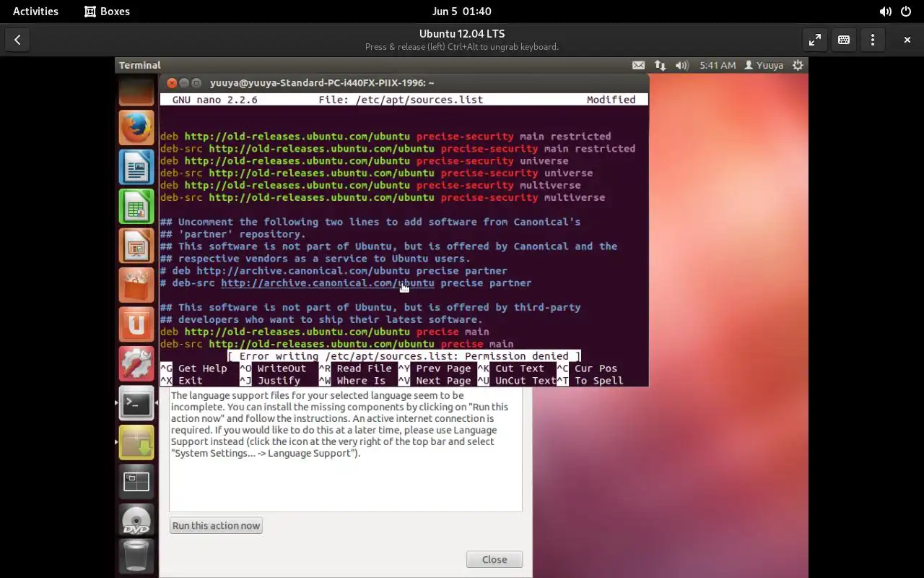
Task: Click the GNOME top bar volume icon
Action: [885, 12]
